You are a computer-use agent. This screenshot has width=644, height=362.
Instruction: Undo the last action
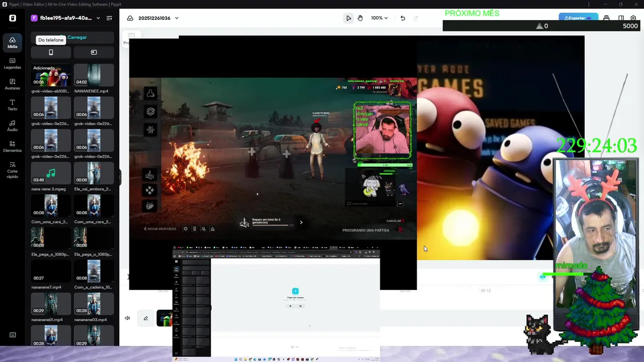[403, 18]
